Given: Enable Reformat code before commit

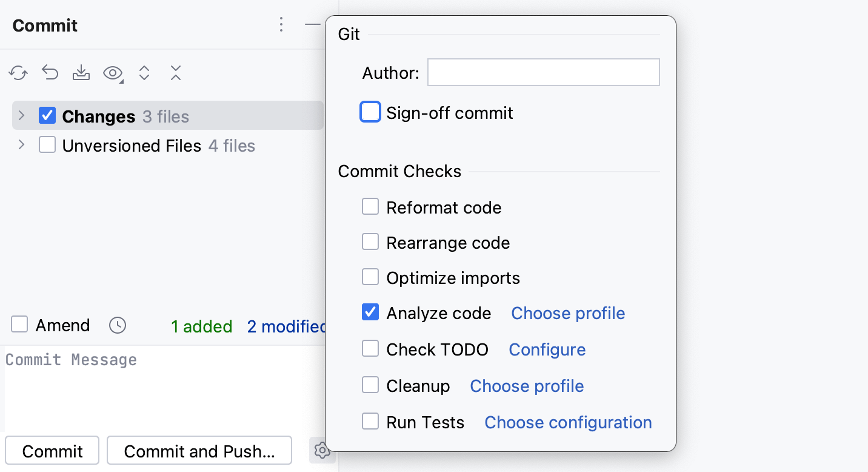Looking at the screenshot, I should click(370, 206).
